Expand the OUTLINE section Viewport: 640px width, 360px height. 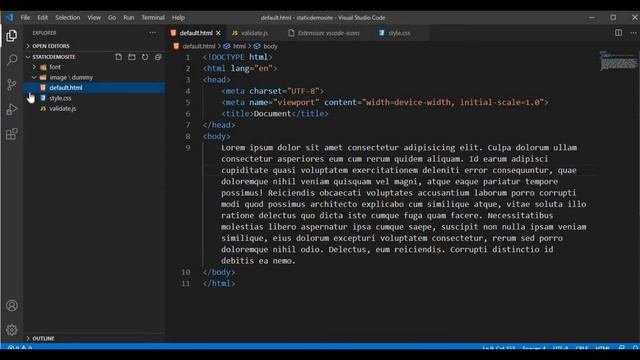tap(28, 338)
